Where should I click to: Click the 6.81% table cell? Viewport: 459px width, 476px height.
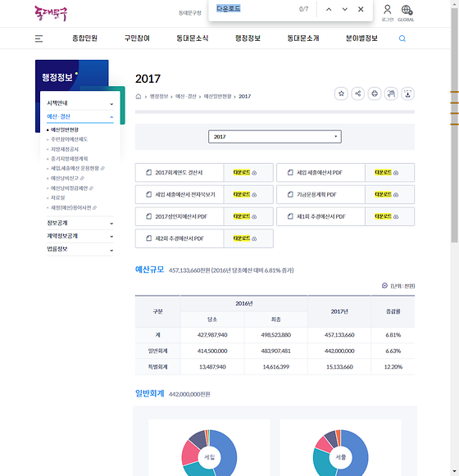[x=393, y=335]
